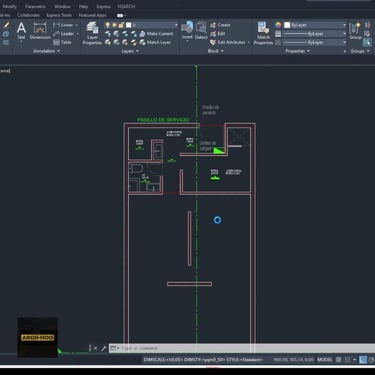Viewport: 375px width, 375px height.
Task: Click into the command line input
Action: [x=247, y=348]
